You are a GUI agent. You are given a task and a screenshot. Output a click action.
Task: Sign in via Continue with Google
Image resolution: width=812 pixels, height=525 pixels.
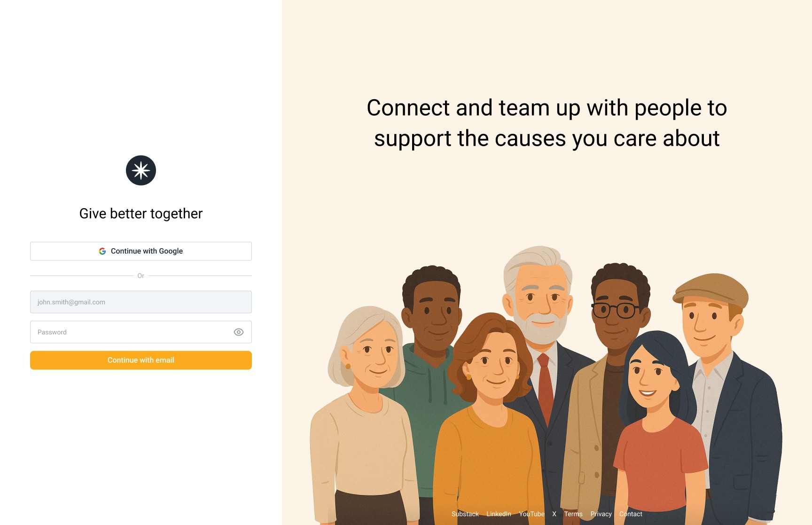[x=141, y=251]
